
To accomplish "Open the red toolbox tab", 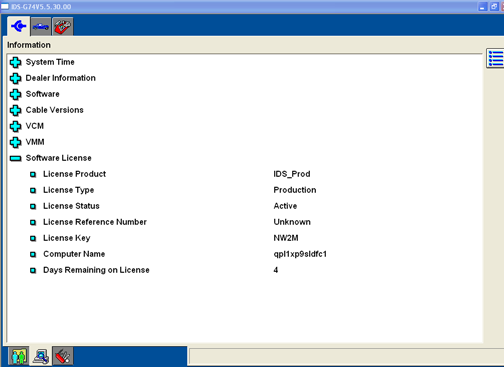I will click(63, 26).
